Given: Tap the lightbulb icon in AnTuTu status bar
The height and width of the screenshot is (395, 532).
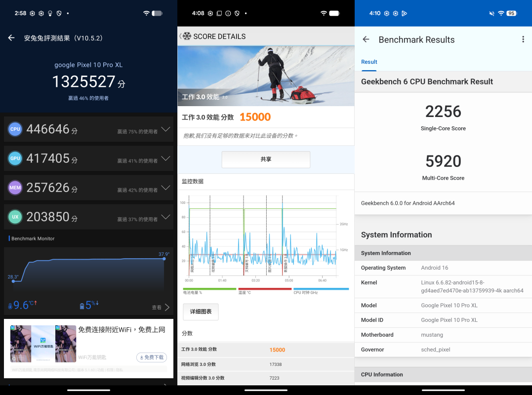Looking at the screenshot, I should [x=50, y=13].
